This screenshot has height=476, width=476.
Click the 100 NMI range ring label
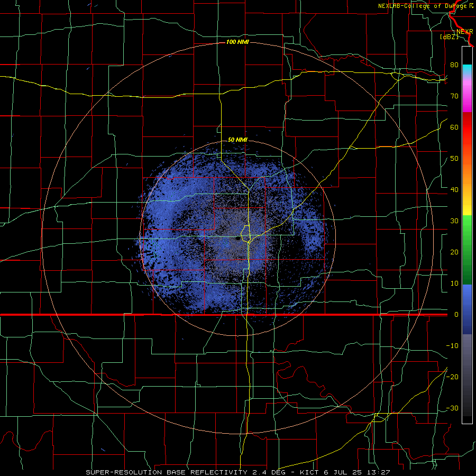tap(237, 42)
